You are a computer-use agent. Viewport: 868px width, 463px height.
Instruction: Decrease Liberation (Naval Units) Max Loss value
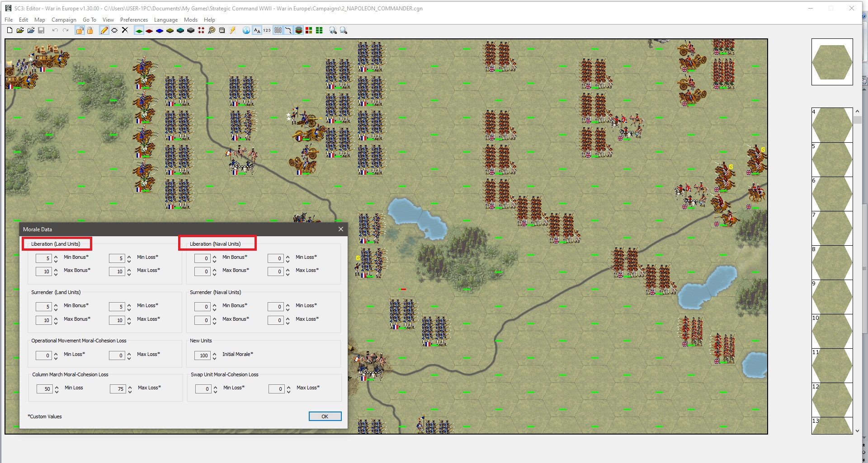[x=288, y=274]
